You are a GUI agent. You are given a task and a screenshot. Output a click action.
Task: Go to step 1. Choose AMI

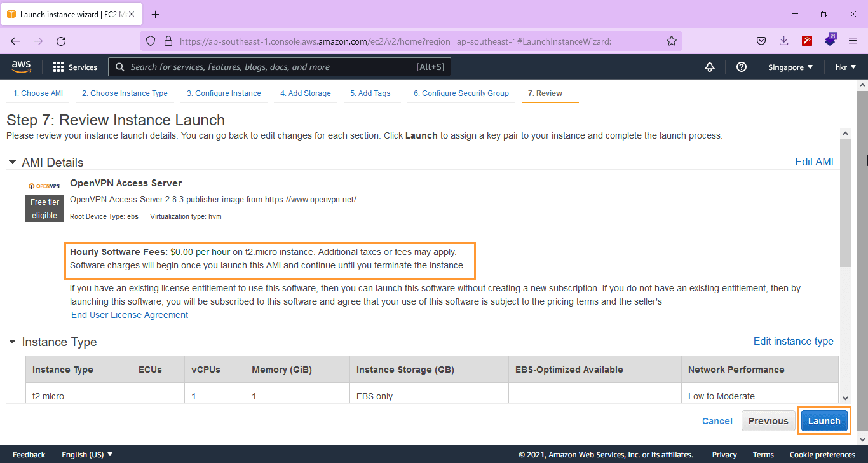(38, 93)
